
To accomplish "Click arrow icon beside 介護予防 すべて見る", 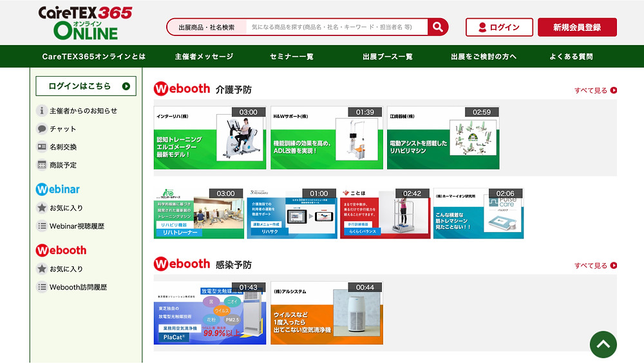I will point(614,90).
